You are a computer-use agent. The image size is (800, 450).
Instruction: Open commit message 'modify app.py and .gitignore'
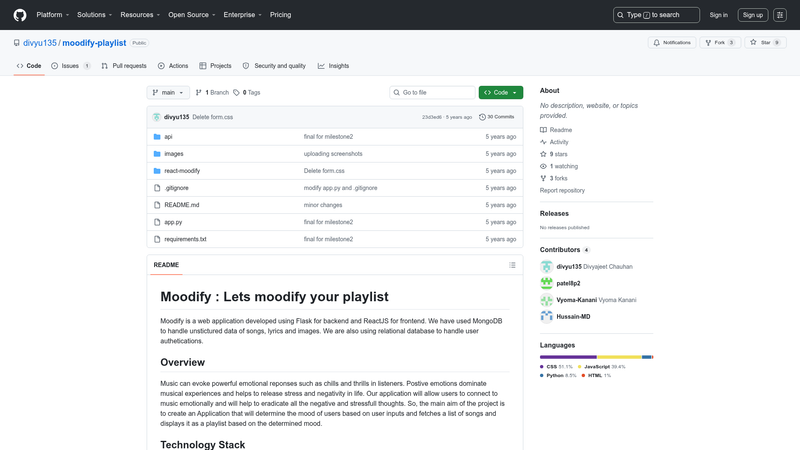pyautogui.click(x=341, y=188)
